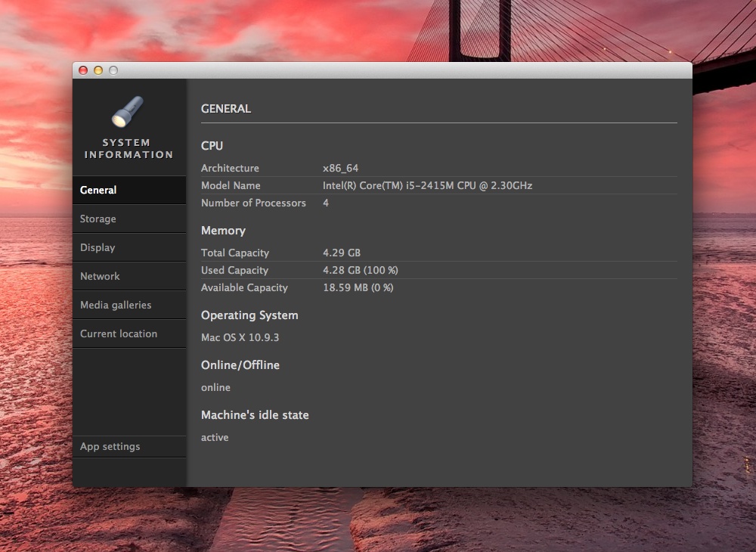Viewport: 756px width, 552px height.
Task: View the Current location section
Action: 129,333
